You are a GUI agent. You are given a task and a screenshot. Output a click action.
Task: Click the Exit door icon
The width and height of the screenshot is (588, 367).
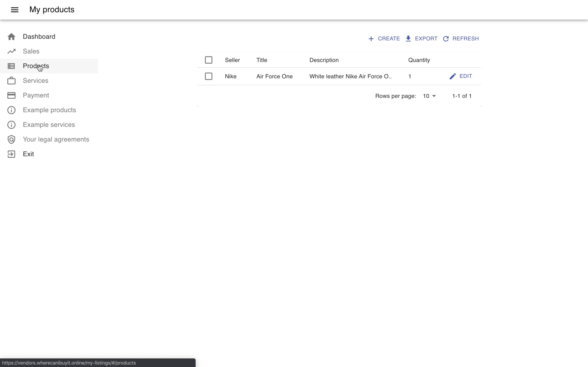pos(11,154)
